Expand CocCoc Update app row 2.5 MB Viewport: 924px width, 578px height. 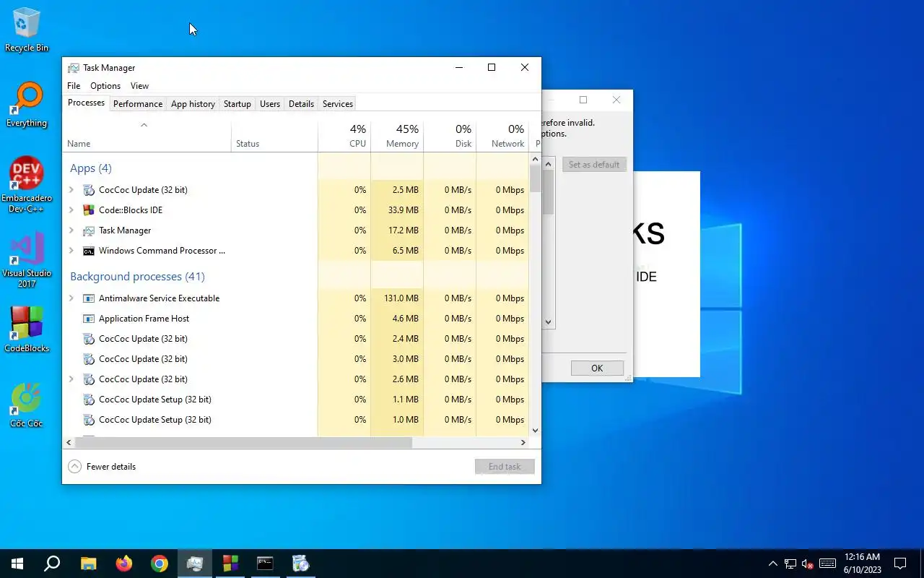click(71, 190)
